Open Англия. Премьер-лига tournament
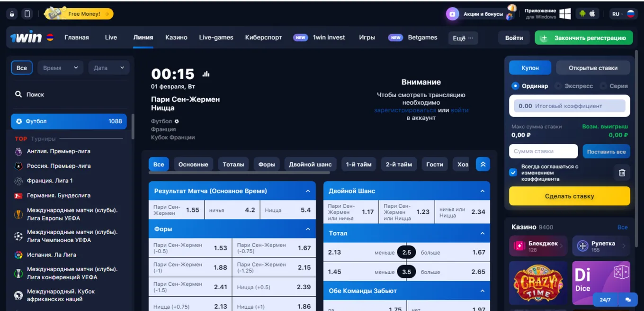This screenshot has height=311, width=644. tap(59, 151)
